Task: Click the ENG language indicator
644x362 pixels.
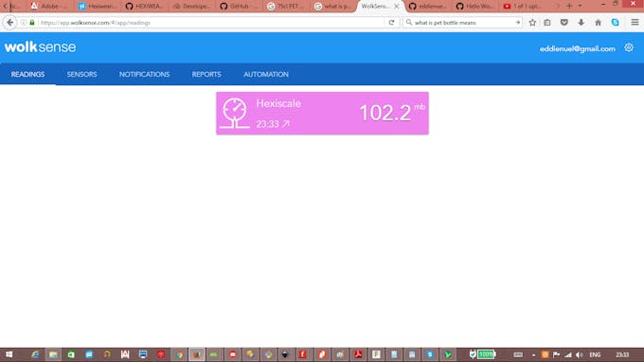Action: click(x=595, y=354)
